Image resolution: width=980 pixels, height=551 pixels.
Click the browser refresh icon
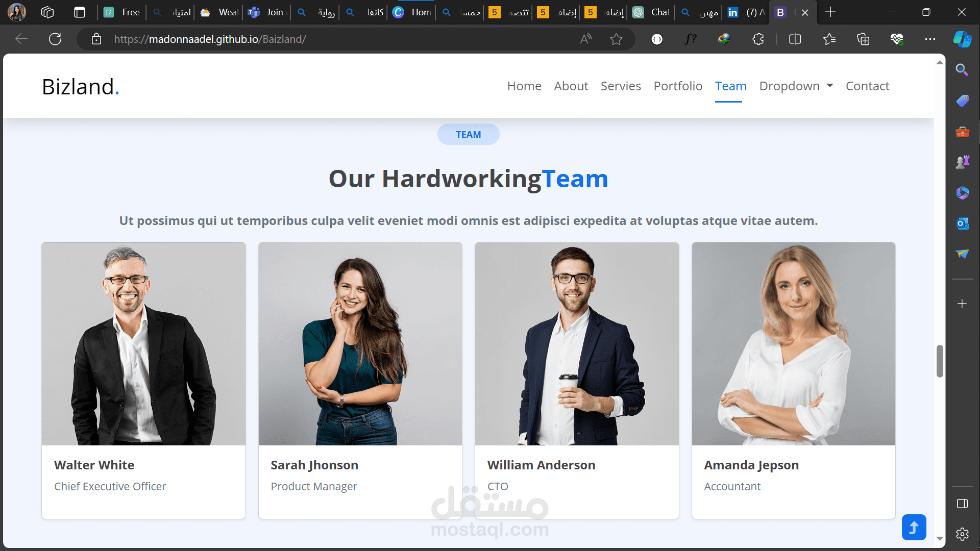click(55, 39)
